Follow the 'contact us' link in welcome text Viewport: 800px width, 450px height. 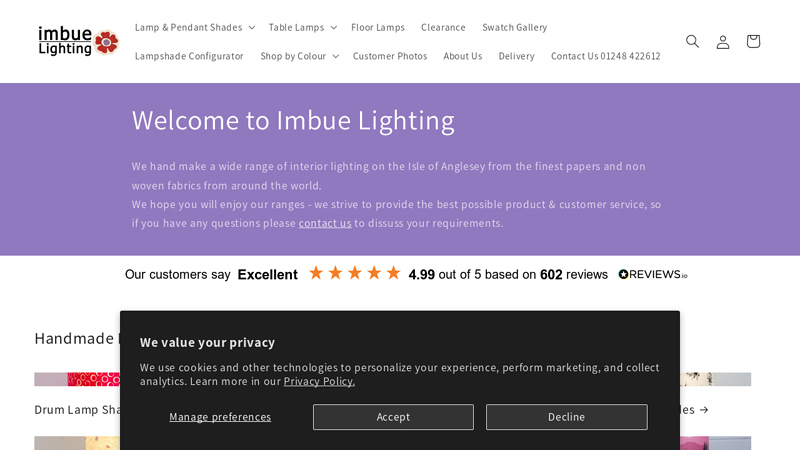tap(325, 223)
